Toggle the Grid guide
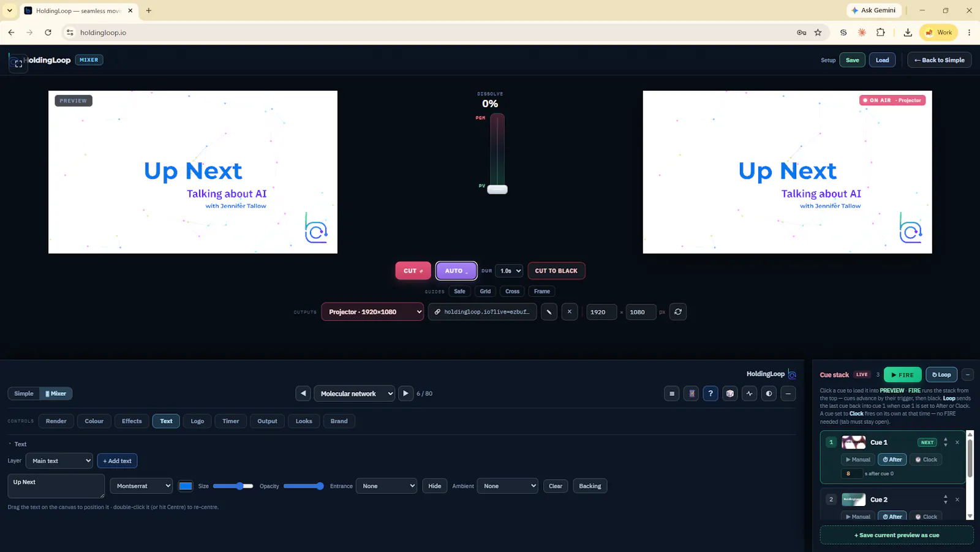980x552 pixels. click(485, 291)
